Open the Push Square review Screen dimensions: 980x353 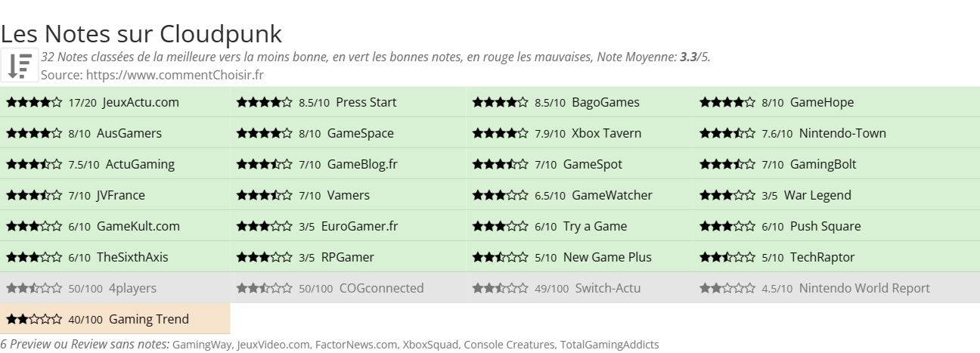837,226
